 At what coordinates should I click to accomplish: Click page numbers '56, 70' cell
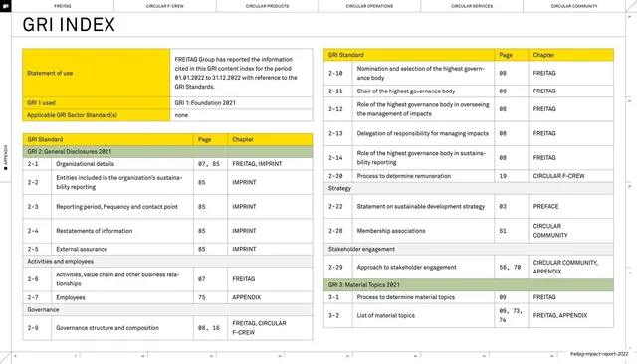coord(511,267)
